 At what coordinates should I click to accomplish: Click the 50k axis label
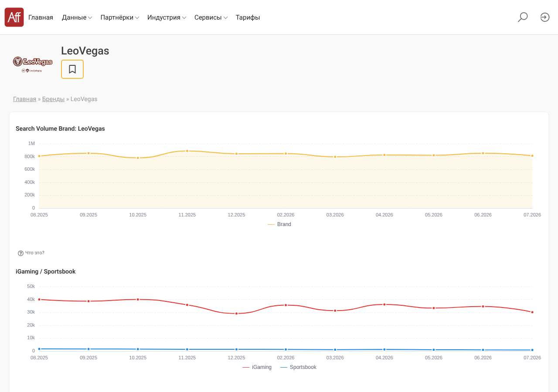click(31, 286)
